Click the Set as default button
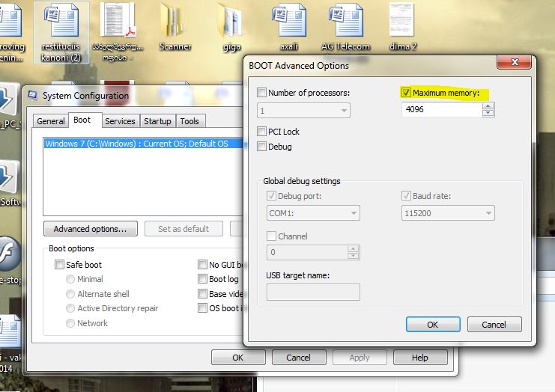Screen dimensions: 555x392 click(184, 229)
